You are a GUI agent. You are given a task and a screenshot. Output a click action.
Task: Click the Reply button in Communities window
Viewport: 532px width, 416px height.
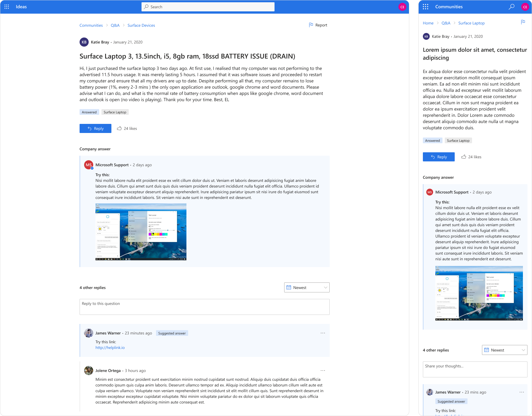[x=439, y=157]
